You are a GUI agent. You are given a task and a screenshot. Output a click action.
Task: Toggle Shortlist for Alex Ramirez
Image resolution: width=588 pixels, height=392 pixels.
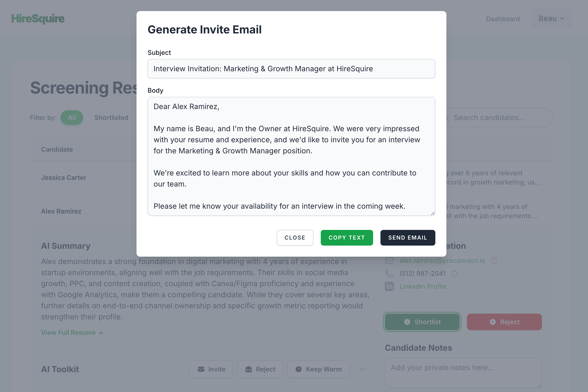422,322
